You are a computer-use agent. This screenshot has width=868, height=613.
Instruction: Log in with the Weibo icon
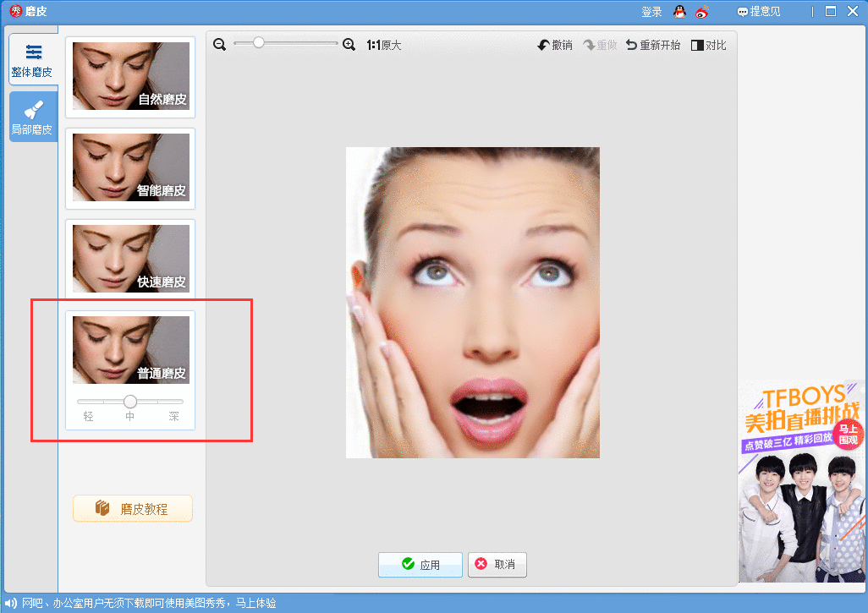pos(701,12)
